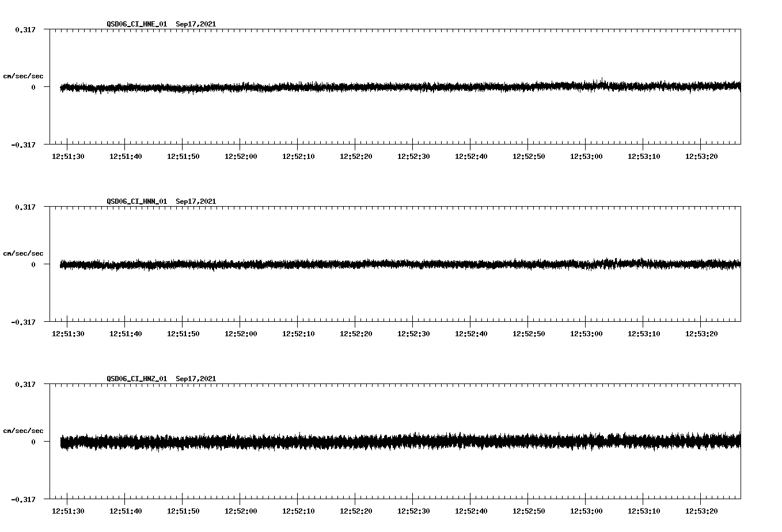Click 0.317 upper limit of HNN plot
Image resolution: width=782 pixels, height=532 pixels.
point(25,207)
